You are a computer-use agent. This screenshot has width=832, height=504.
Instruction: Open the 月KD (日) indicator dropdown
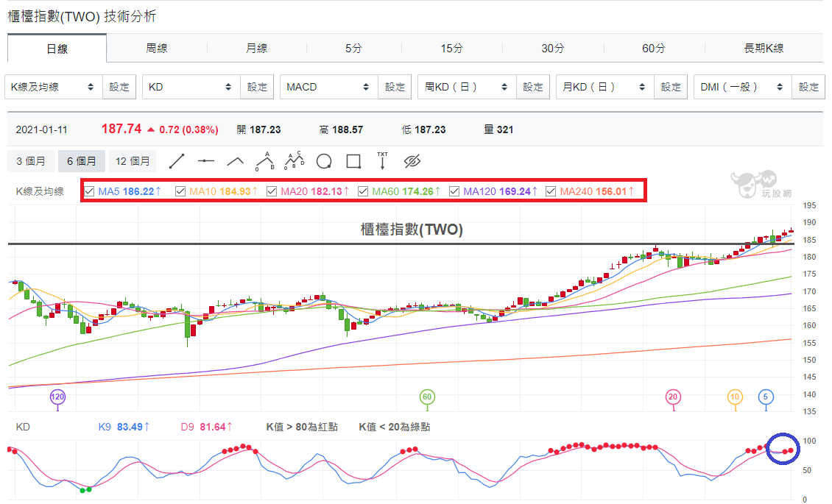(605, 87)
